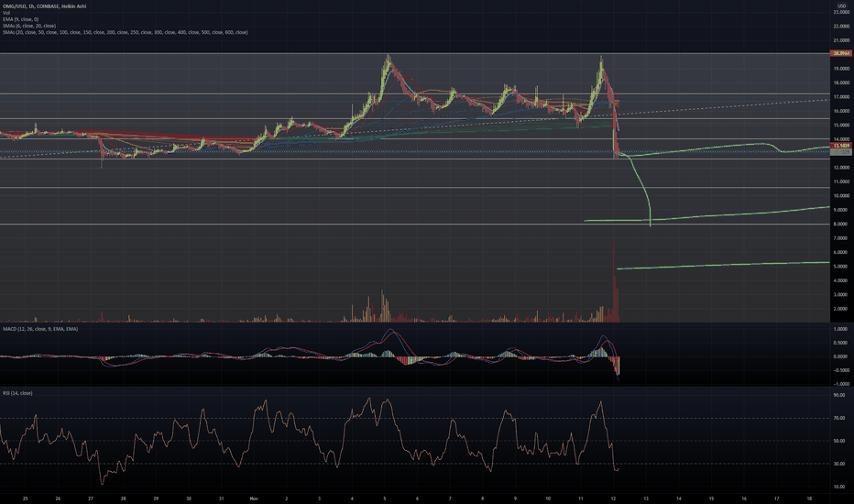Click the RSI axis value 10.00

(x=839, y=487)
